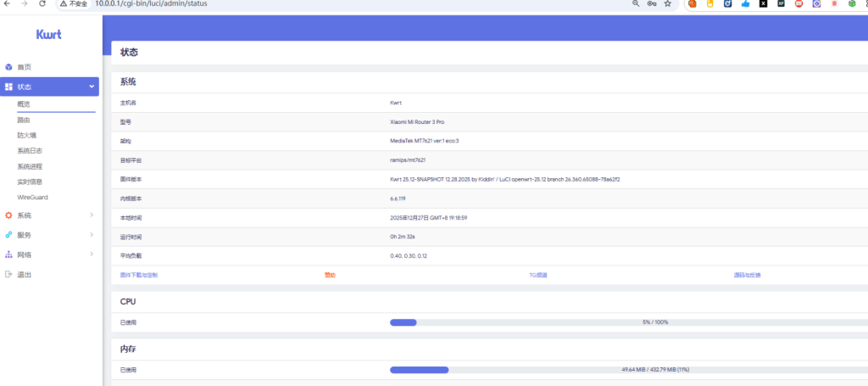This screenshot has width=868, height=386.
Task: Click the 系统 gear icon
Action: 8,215
